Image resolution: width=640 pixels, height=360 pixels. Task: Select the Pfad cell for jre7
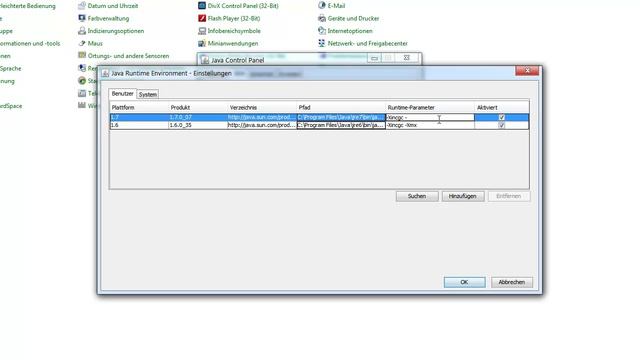[341, 118]
